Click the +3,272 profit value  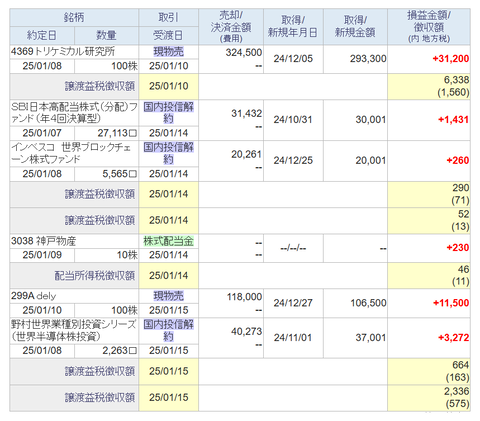(x=453, y=338)
